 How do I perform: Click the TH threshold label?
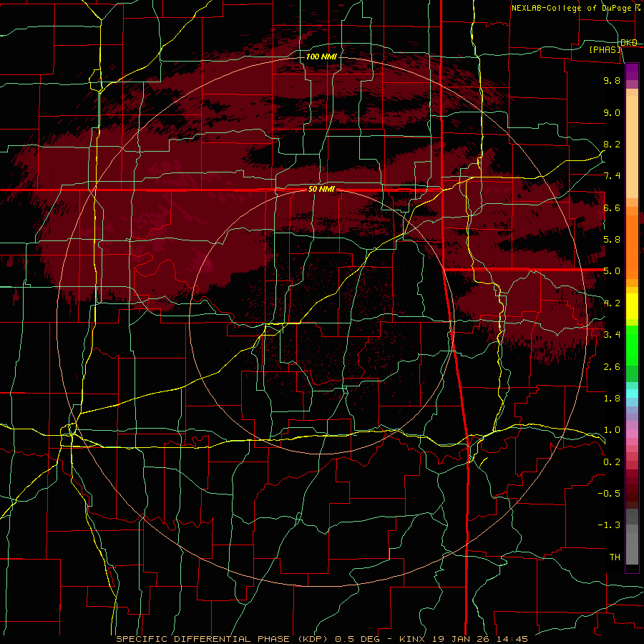(615, 557)
